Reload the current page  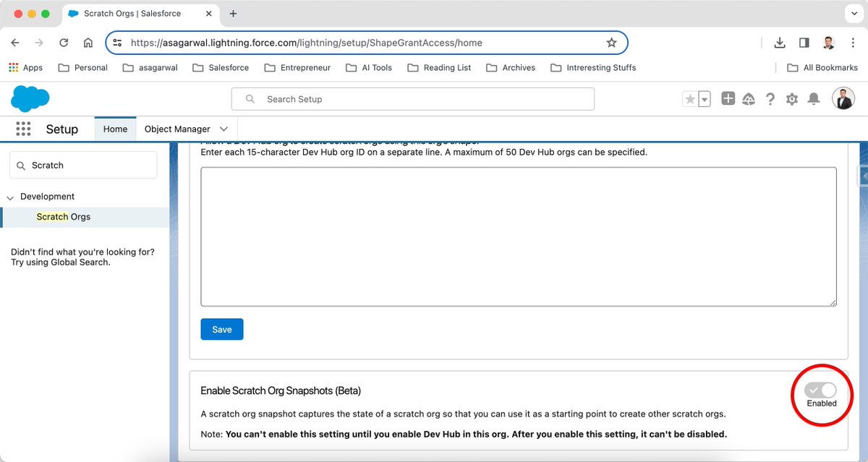[64, 43]
